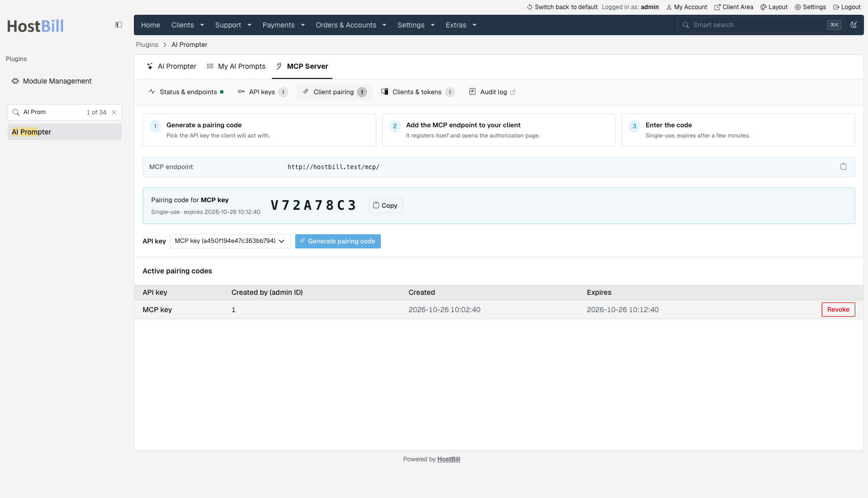868x498 pixels.
Task: Copy the MCP endpoint with clipboard icon
Action: tap(843, 167)
